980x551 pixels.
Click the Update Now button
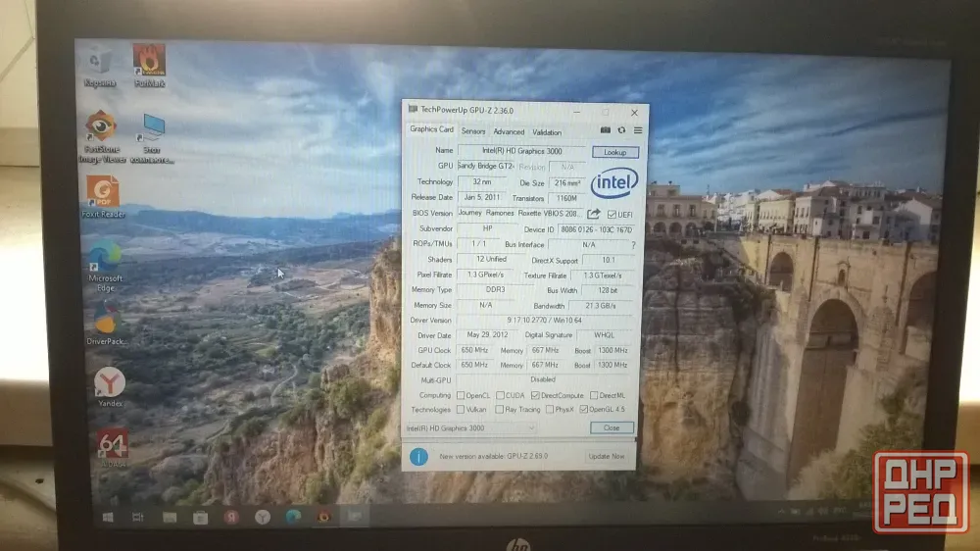[x=607, y=456]
